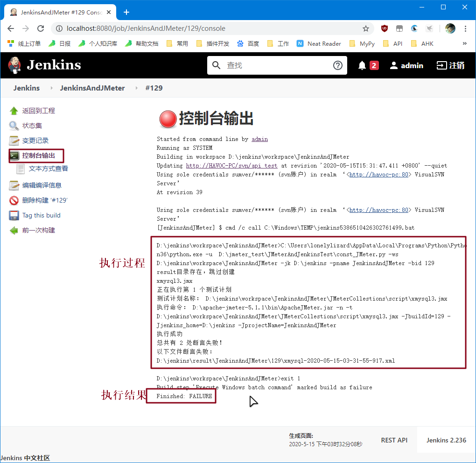
Task: Open the 线上订单 bookmark
Action: (x=24, y=44)
